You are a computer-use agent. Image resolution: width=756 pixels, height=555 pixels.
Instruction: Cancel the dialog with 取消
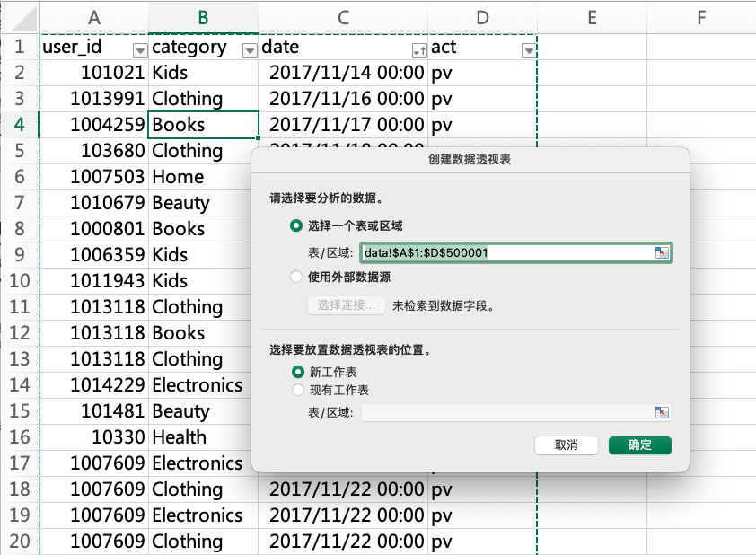566,445
